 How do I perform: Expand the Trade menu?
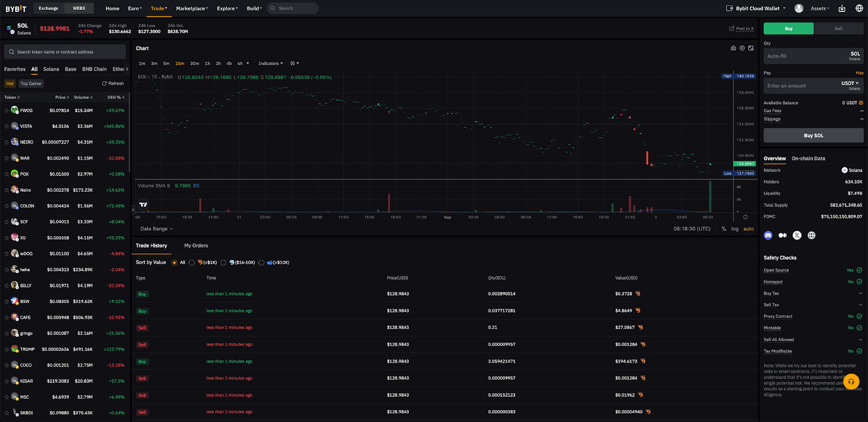(159, 8)
